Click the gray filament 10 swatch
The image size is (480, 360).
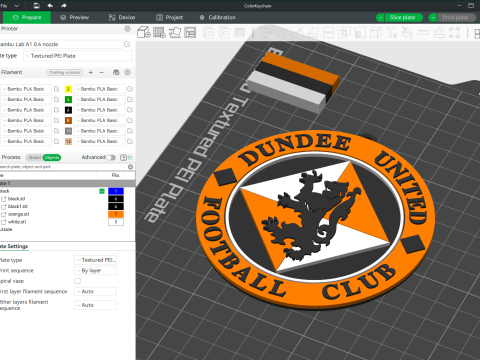click(68, 131)
